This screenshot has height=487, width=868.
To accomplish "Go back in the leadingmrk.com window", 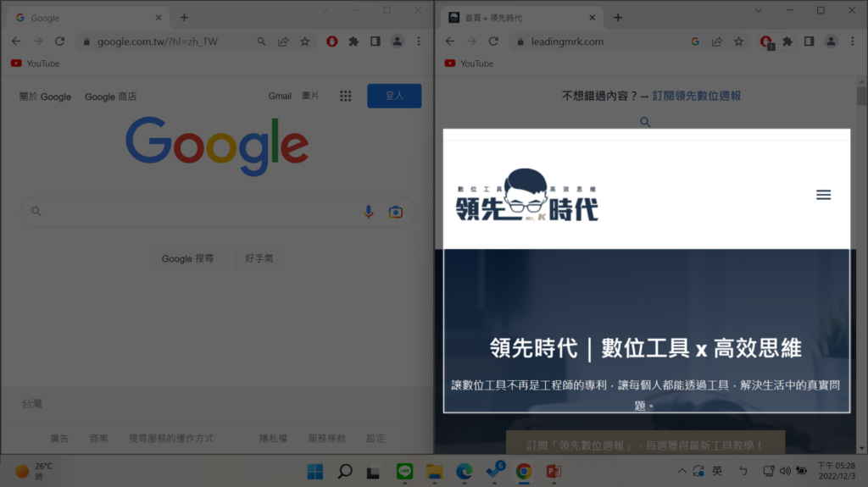I will coord(449,42).
